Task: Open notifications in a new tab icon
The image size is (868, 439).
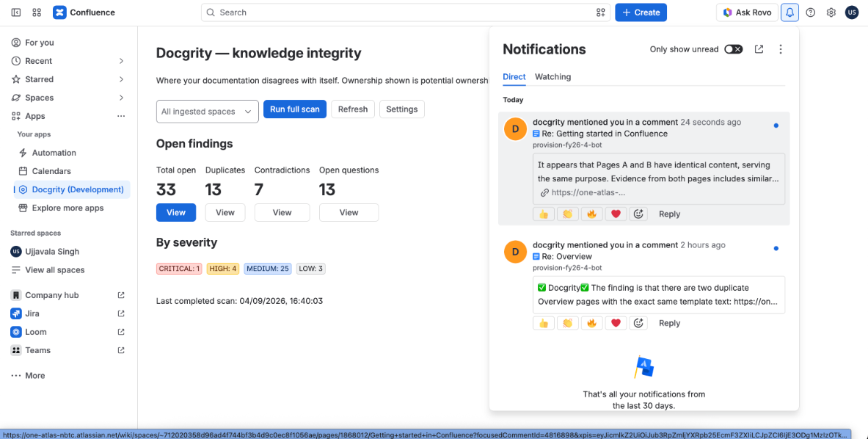Action: [759, 49]
